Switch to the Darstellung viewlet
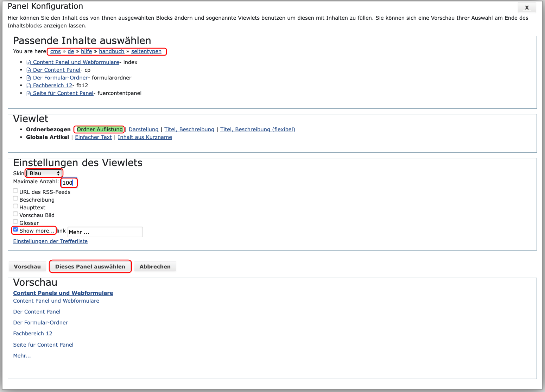 [144, 129]
